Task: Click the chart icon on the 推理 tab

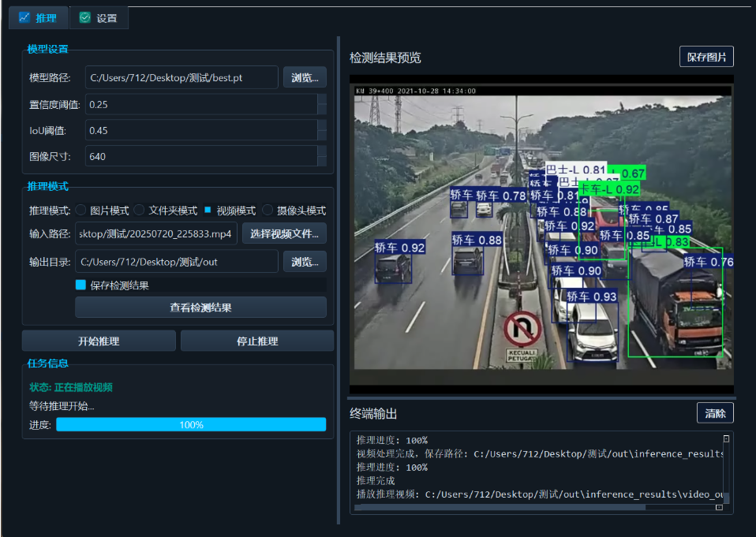Action: tap(26, 17)
